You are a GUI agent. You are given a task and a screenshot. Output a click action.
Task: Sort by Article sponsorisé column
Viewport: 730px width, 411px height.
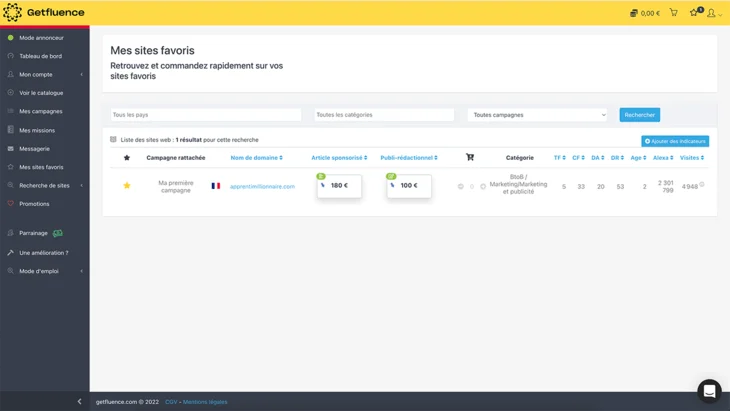tap(339, 158)
